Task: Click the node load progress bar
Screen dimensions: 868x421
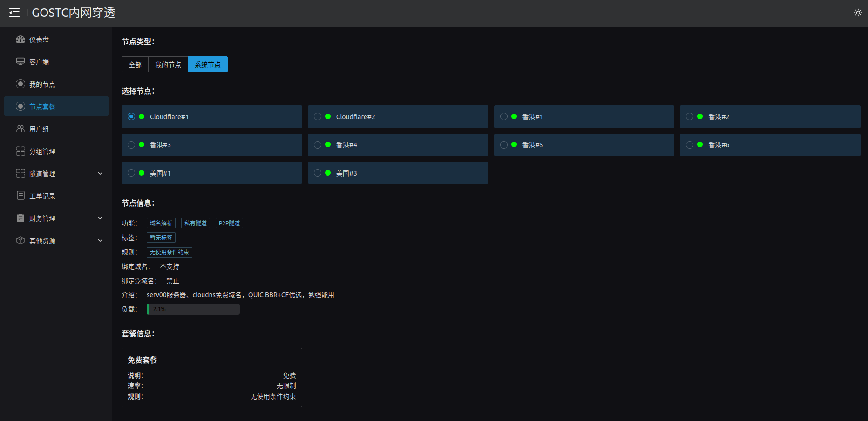Action: point(193,309)
